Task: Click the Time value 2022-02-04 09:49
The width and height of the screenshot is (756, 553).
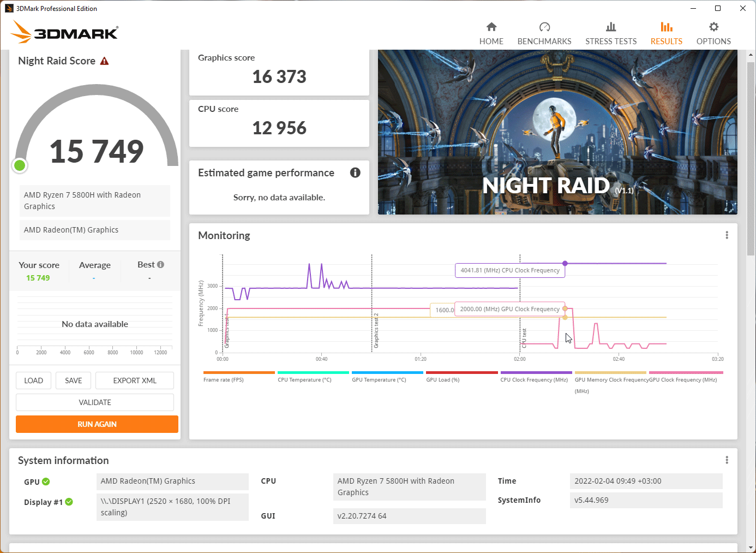Action: (646, 481)
